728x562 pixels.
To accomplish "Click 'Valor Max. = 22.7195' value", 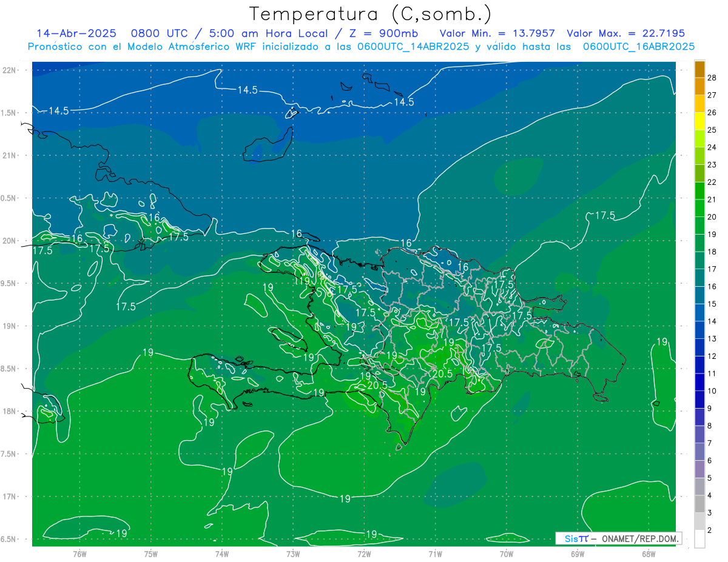I will (625, 33).
